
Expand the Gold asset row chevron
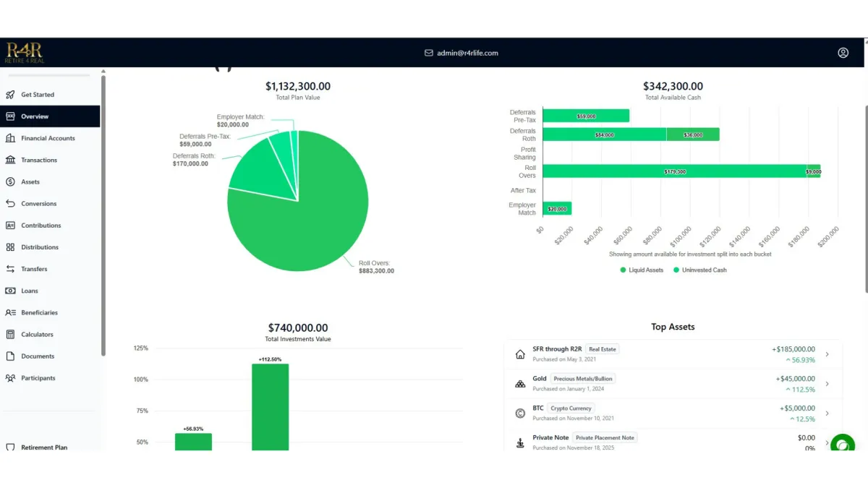point(827,384)
